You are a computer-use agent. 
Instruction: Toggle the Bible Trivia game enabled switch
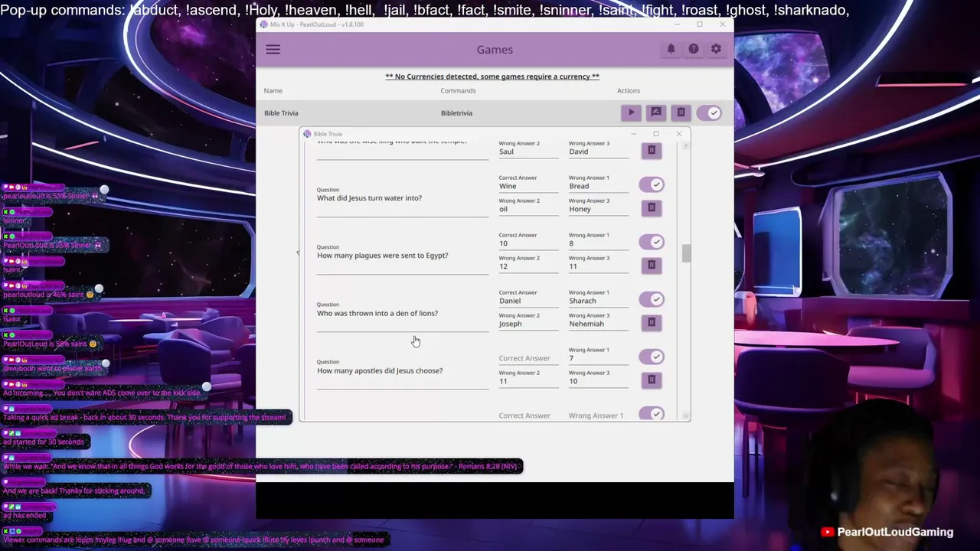click(710, 112)
